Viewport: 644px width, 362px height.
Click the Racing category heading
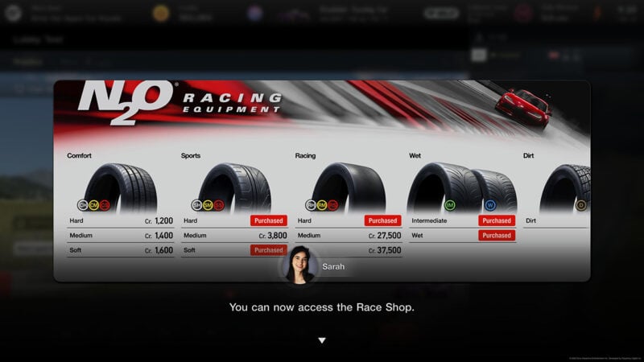(305, 155)
